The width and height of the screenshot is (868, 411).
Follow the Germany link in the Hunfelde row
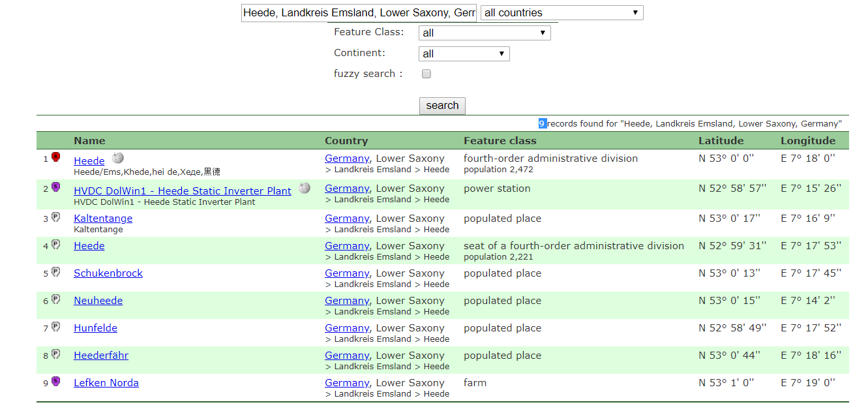click(x=347, y=328)
